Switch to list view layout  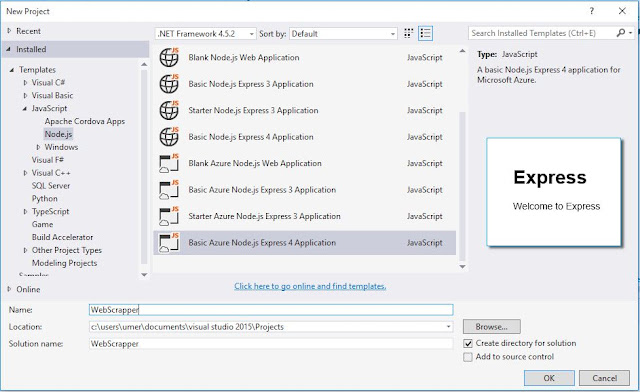[426, 33]
